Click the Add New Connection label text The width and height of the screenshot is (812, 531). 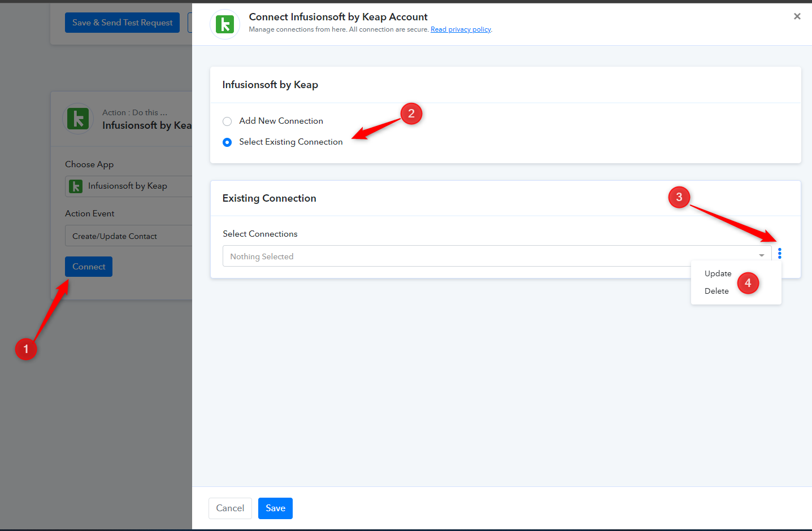(281, 121)
